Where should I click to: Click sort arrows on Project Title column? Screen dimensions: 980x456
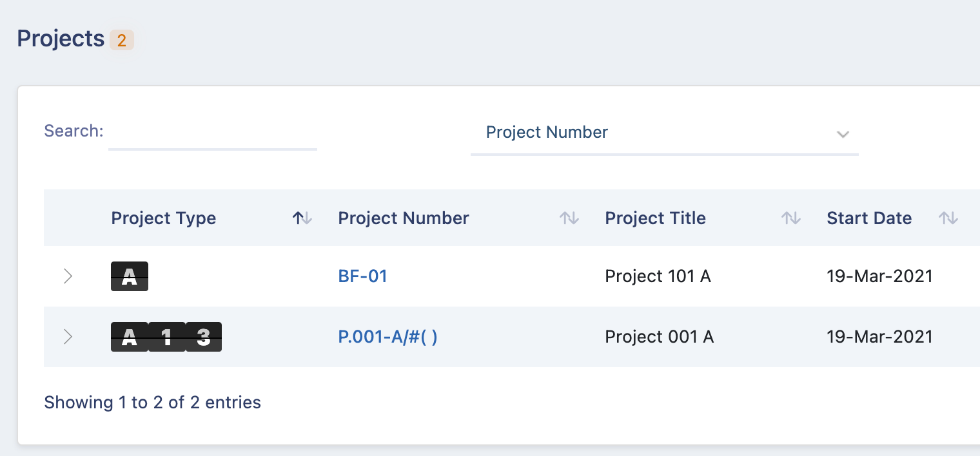tap(790, 218)
